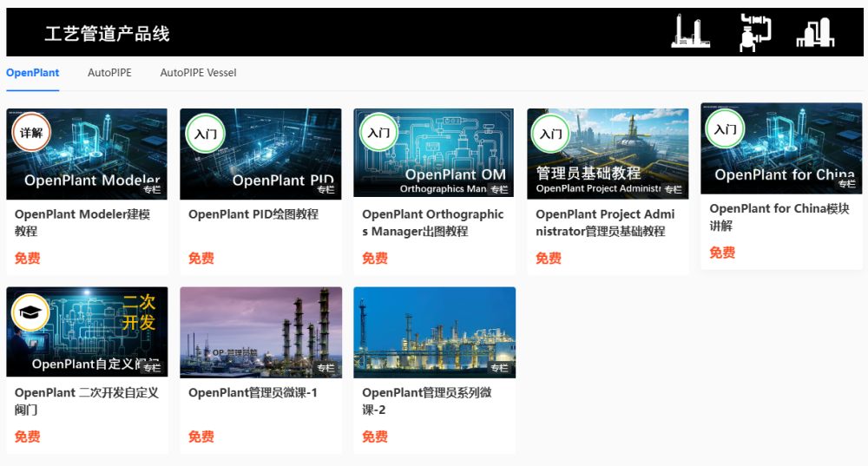868x466 pixels.
Task: Open OpenPlant Orthographics Manager出图教程 title
Action: [432, 222]
